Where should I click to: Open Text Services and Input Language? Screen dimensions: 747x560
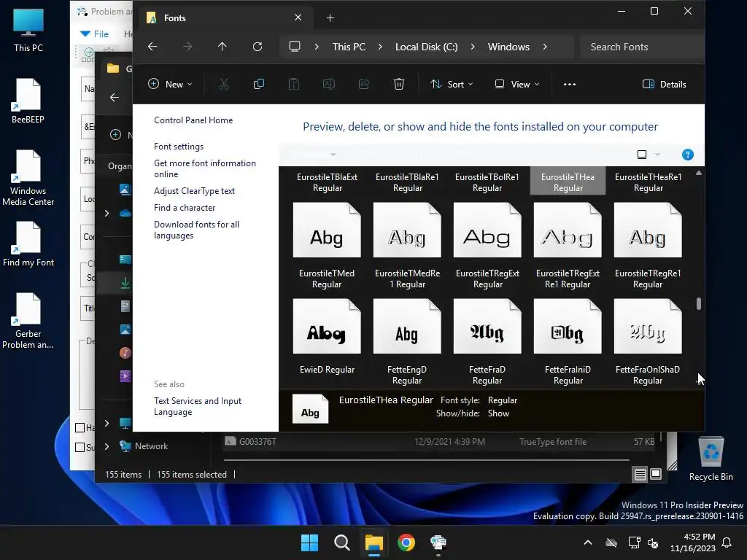pyautogui.click(x=198, y=406)
